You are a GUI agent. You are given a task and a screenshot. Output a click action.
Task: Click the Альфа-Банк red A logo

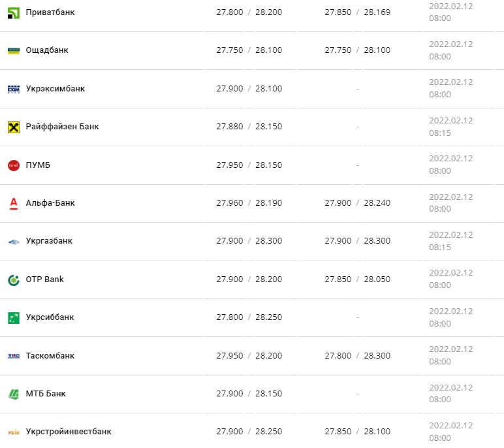pos(14,203)
